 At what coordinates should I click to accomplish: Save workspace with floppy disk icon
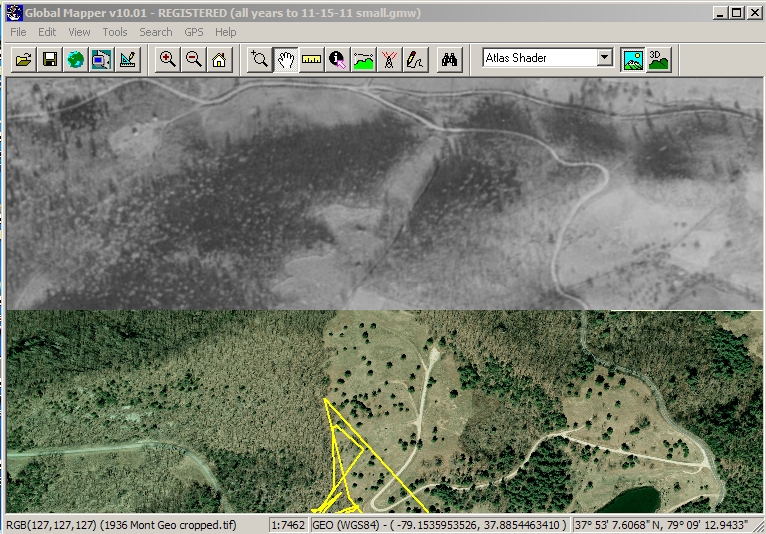50,60
